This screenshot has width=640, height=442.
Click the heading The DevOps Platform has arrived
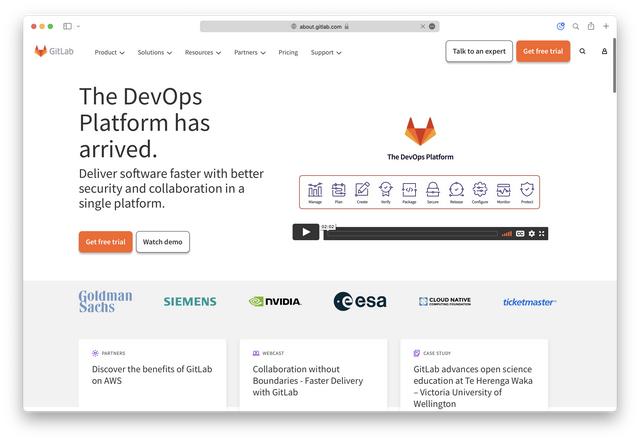144,122
